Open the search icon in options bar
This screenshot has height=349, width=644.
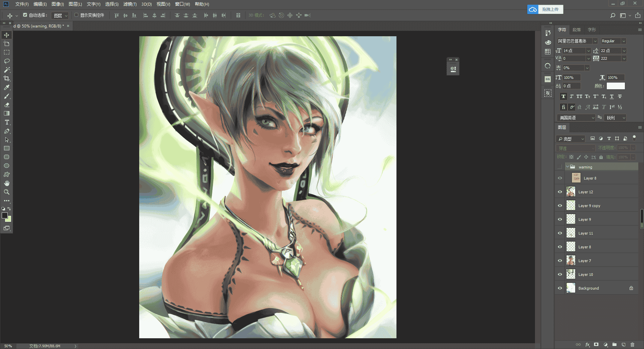(613, 15)
